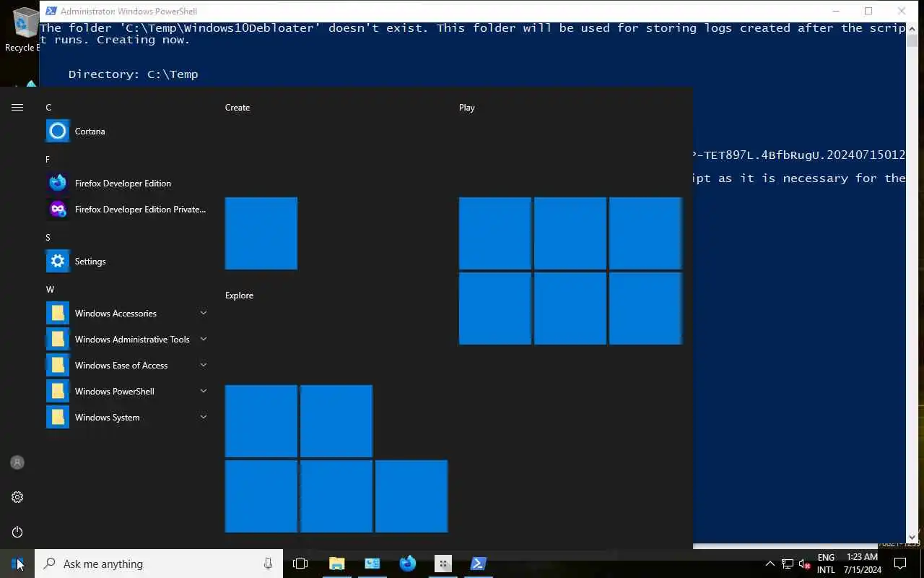
Task: Open Settings gear in Start sidebar
Action: pyautogui.click(x=17, y=497)
